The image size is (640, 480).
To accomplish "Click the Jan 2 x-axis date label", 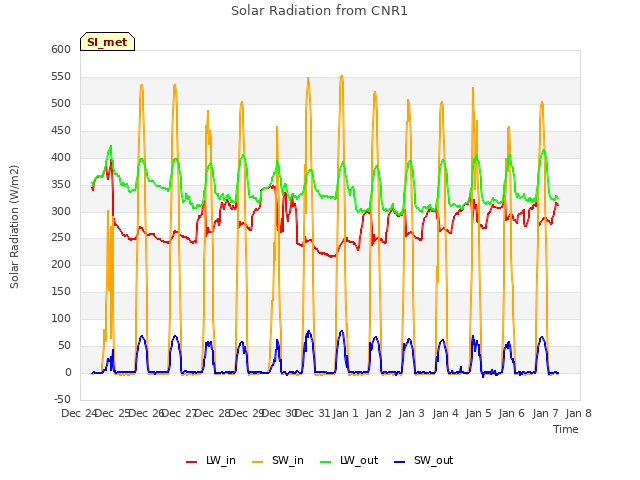I will click(x=379, y=413).
